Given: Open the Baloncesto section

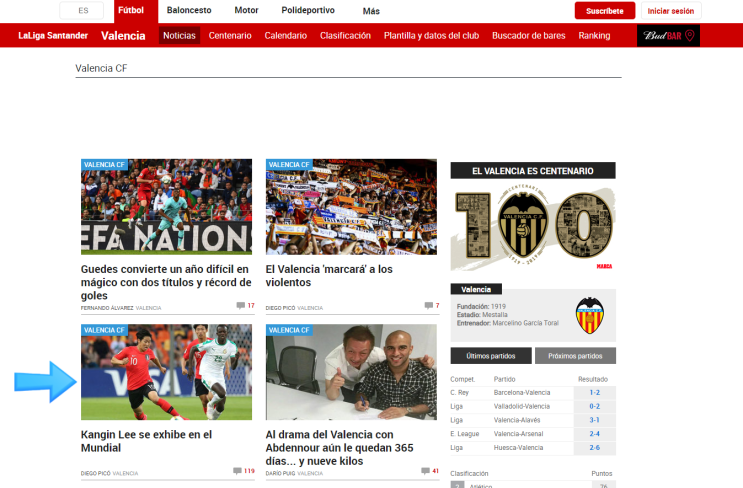Looking at the screenshot, I should point(189,10).
